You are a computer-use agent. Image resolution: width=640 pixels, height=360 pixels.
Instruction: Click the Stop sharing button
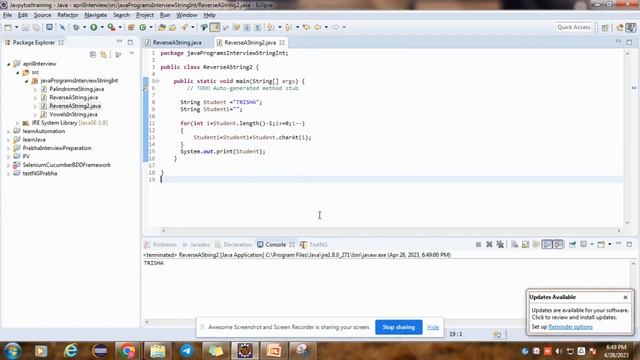click(399, 327)
